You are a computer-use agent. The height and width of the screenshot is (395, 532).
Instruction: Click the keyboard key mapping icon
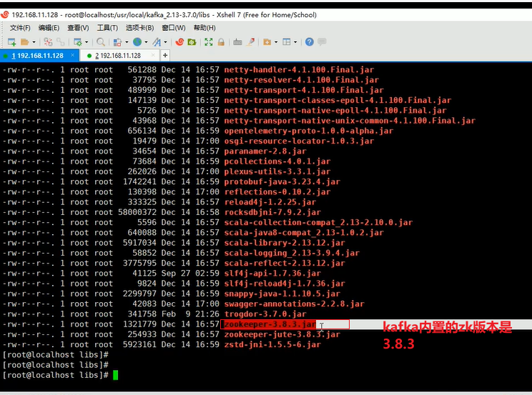click(x=237, y=42)
